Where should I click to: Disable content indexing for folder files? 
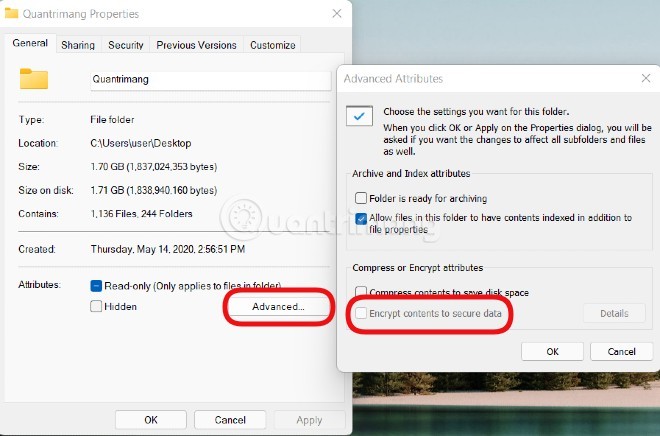click(361, 218)
